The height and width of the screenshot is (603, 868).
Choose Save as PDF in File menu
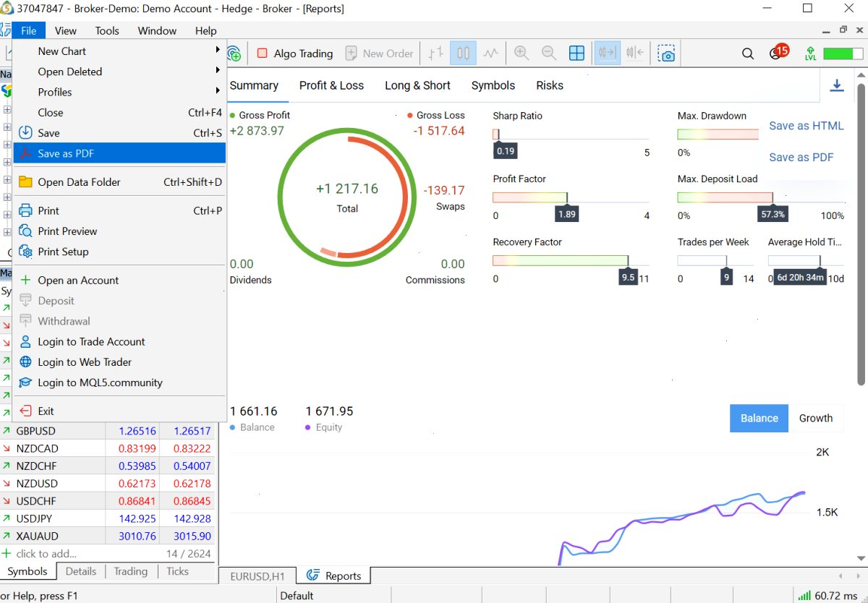(119, 153)
